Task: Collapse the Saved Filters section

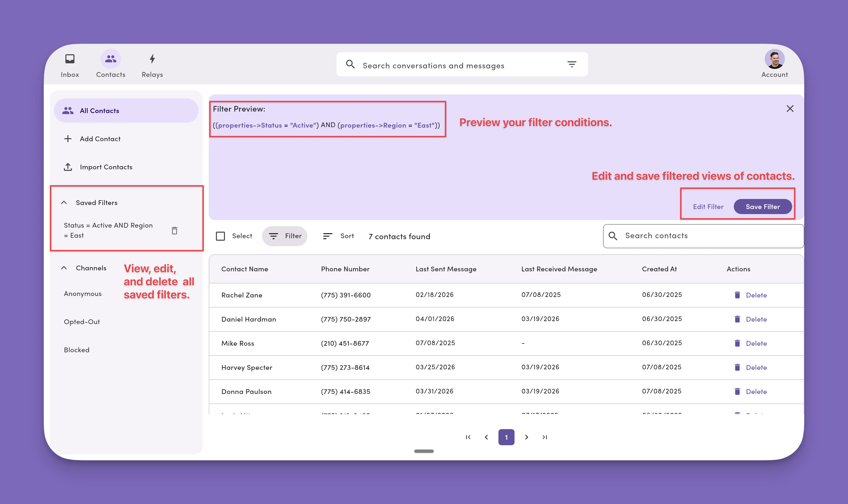Action: [64, 203]
